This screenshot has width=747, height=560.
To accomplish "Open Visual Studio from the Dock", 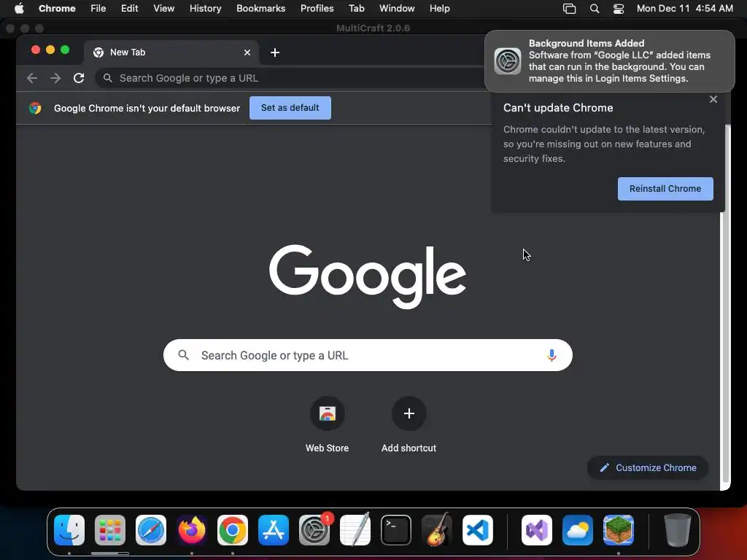I will point(537,530).
